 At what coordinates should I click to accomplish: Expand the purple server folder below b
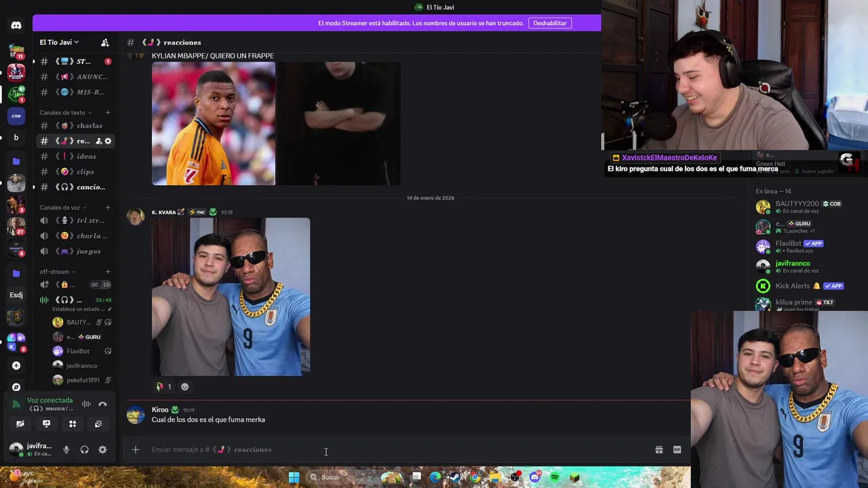16,161
